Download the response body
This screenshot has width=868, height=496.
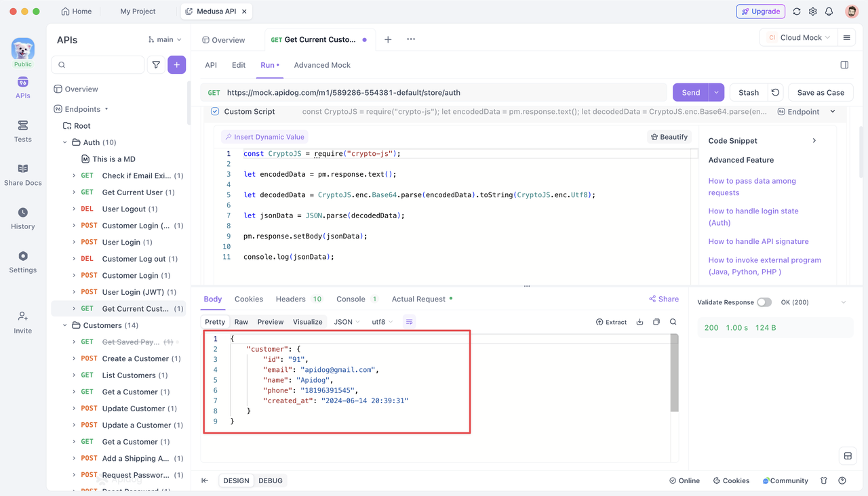tap(639, 322)
